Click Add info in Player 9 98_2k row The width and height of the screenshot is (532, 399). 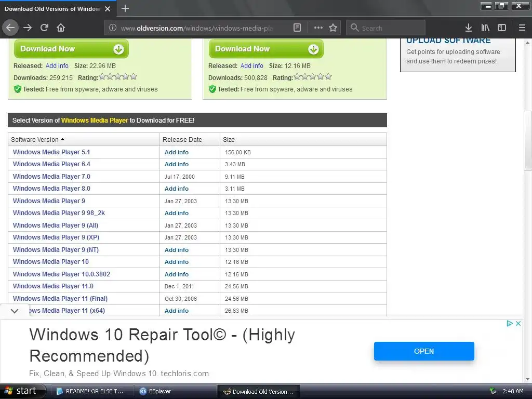pos(177,213)
